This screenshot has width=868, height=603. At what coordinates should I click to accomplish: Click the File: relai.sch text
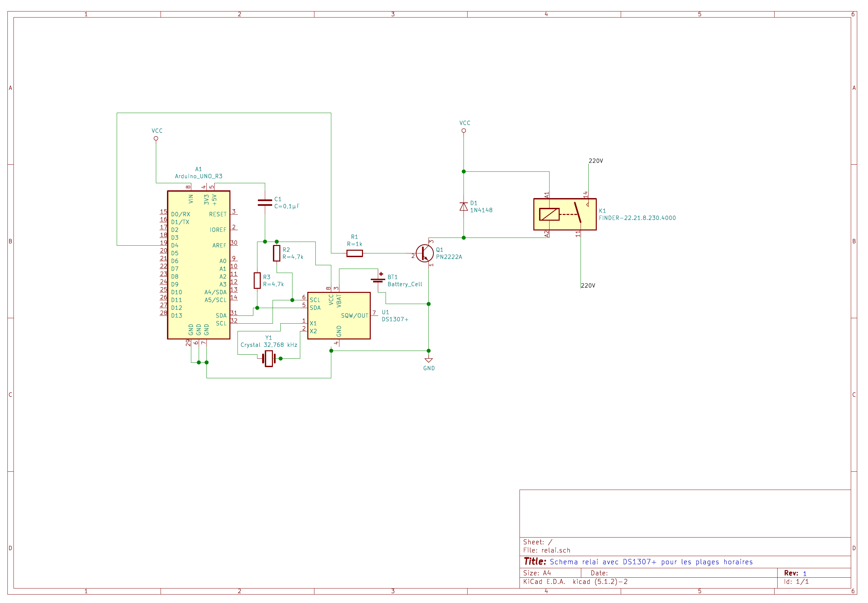(546, 550)
